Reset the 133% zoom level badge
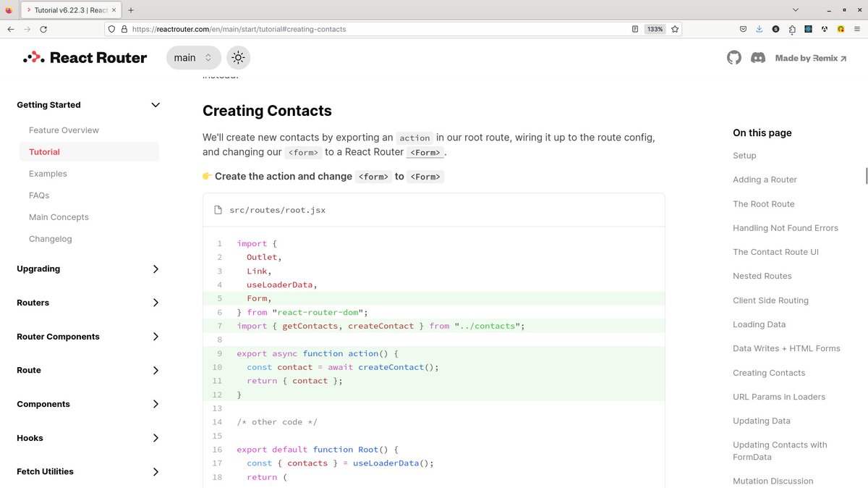The image size is (868, 488). pos(655,29)
